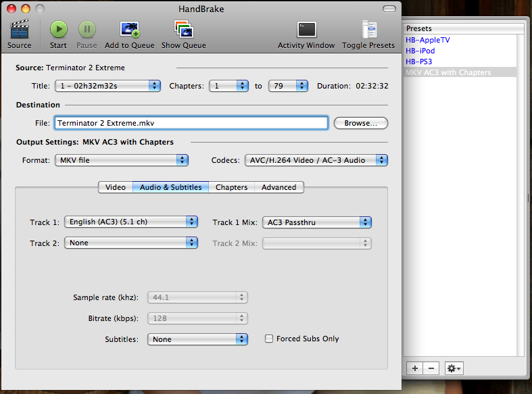Open the disabled Track 2 Mix dropdown

coord(317,243)
